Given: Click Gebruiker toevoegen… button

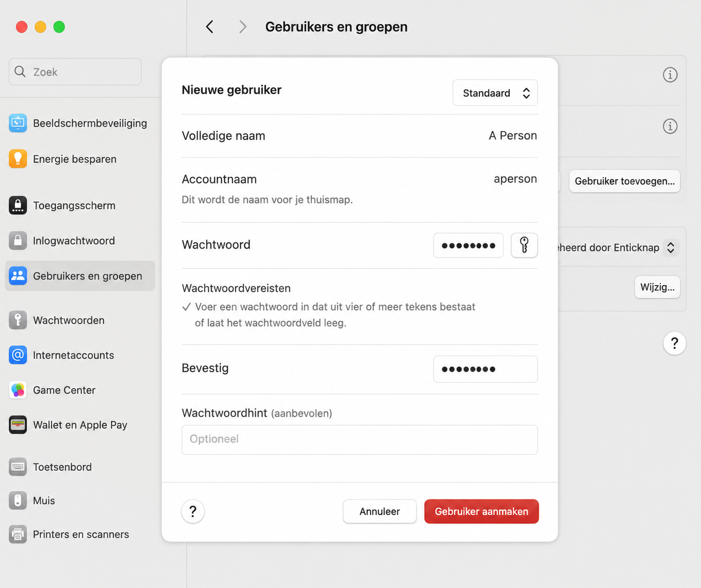Looking at the screenshot, I should point(625,181).
